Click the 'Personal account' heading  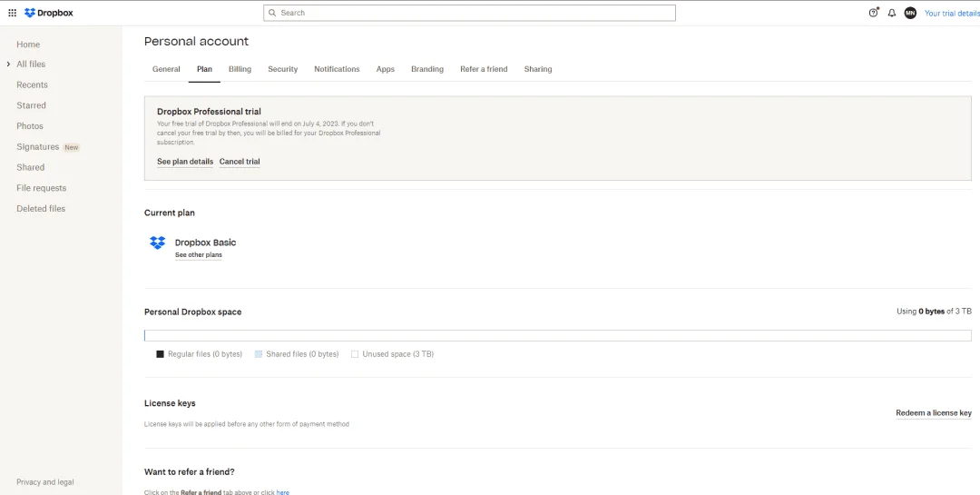196,41
